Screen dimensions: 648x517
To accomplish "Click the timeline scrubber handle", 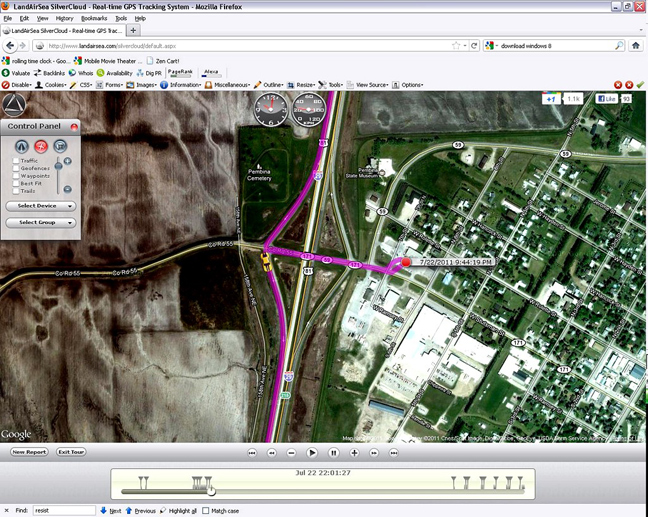I will [x=211, y=491].
